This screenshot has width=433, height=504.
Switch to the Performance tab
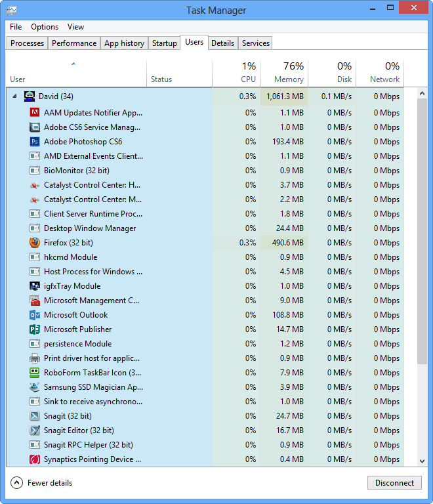[74, 43]
